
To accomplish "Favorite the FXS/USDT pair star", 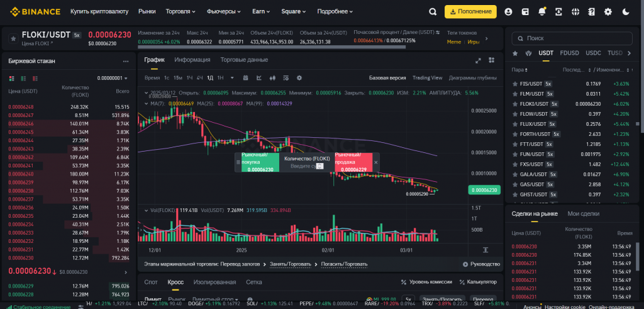I will click(x=514, y=164).
